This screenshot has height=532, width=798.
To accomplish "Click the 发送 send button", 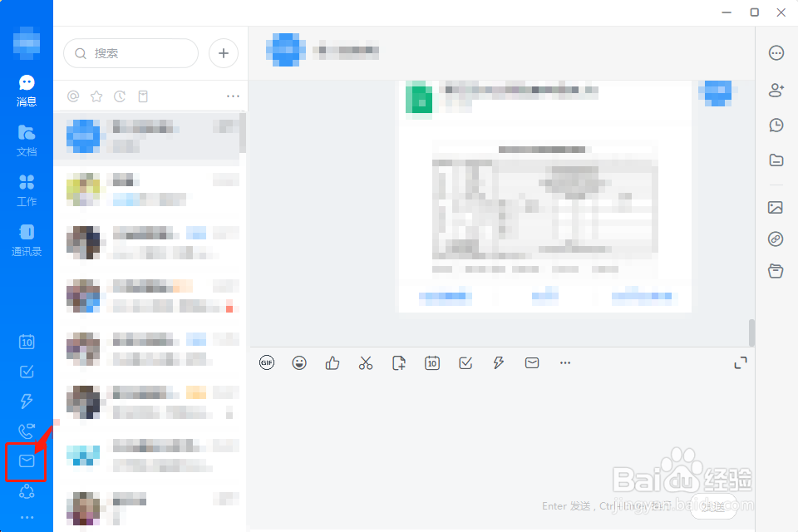I will 713,506.
